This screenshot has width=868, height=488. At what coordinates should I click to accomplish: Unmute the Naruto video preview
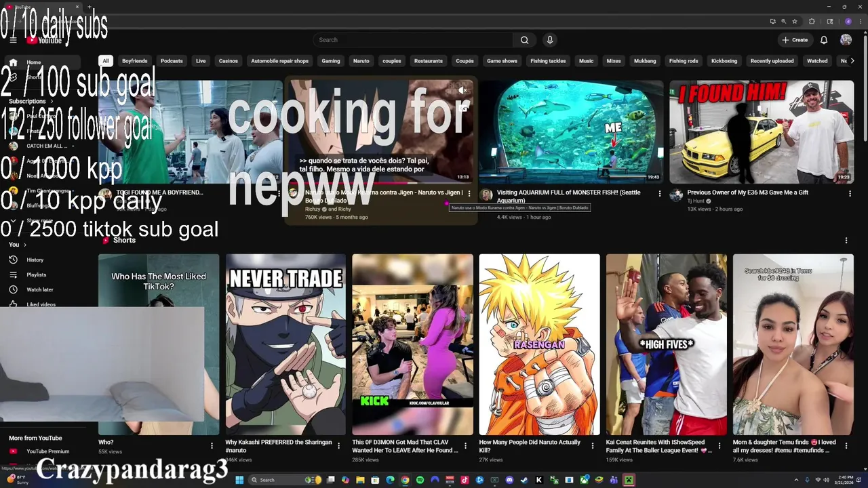462,90
